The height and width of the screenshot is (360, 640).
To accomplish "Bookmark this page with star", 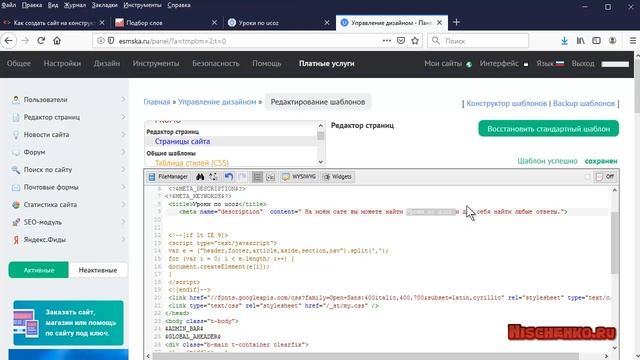I will 415,41.
